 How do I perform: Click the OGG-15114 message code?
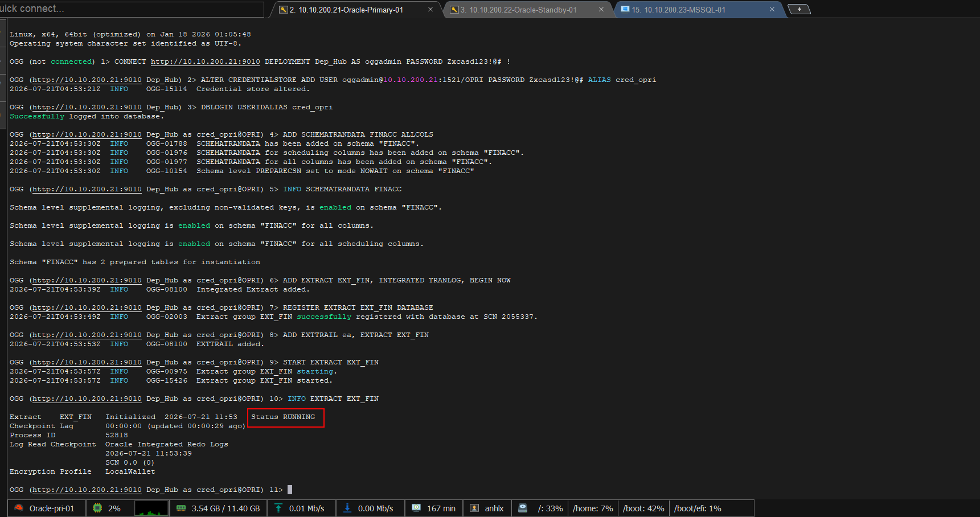pos(167,89)
